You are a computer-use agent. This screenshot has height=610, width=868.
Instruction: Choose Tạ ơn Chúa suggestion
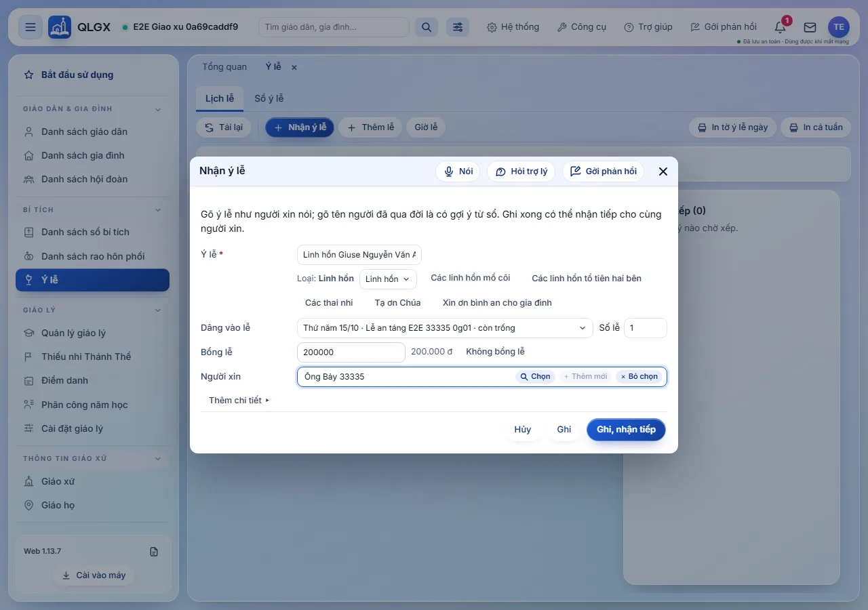(398, 303)
